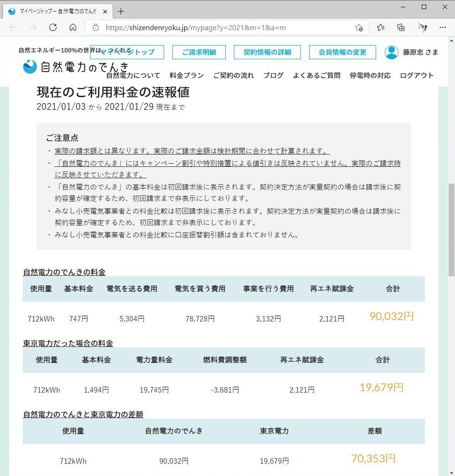Open the Collections icon

click(x=401, y=28)
